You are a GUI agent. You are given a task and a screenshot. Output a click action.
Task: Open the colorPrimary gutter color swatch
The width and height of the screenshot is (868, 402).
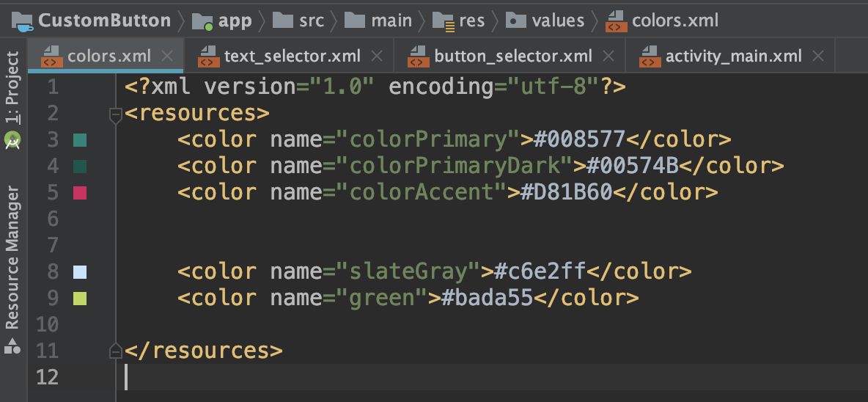point(80,140)
